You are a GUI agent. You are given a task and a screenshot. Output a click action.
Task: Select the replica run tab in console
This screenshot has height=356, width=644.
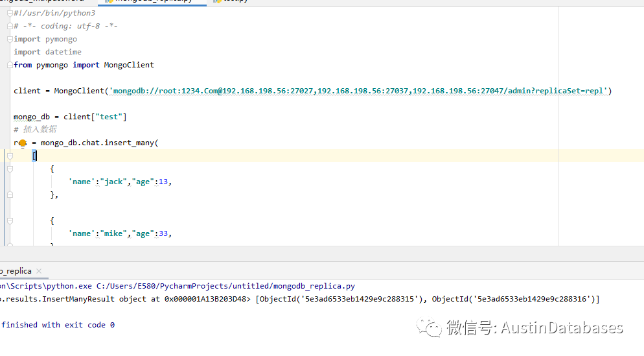tap(16, 271)
